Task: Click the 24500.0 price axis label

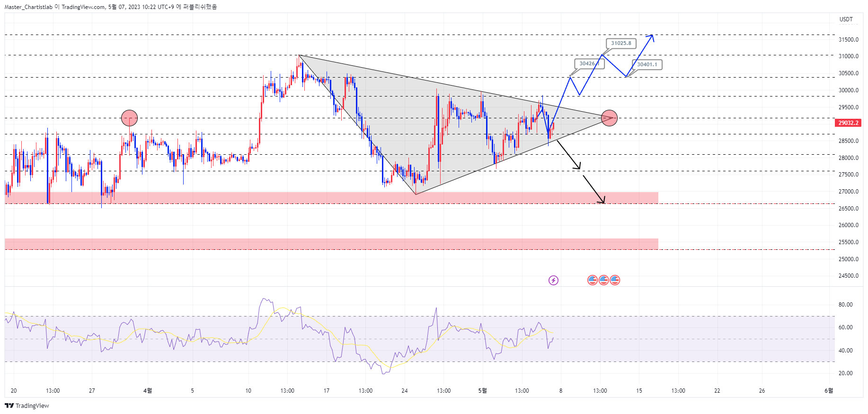Action: [x=849, y=276]
